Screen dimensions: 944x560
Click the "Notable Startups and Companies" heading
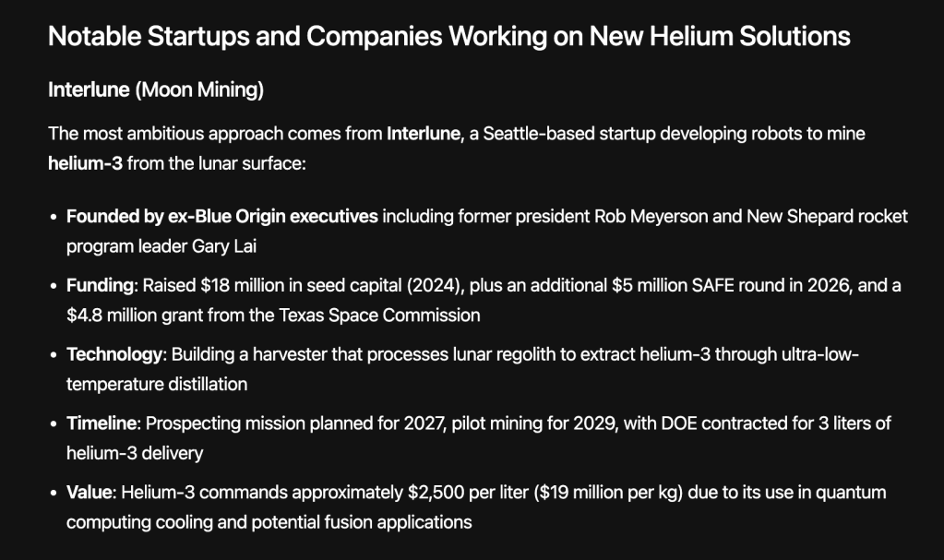(448, 37)
